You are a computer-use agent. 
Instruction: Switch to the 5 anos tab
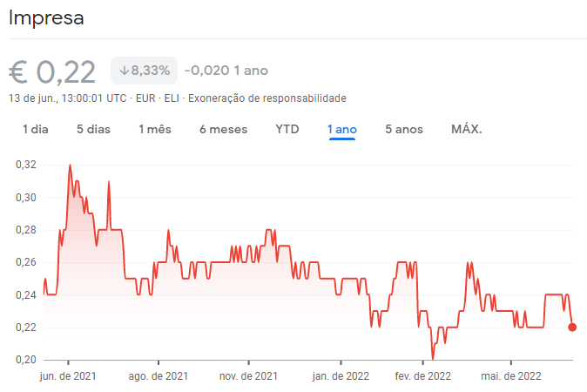click(404, 129)
